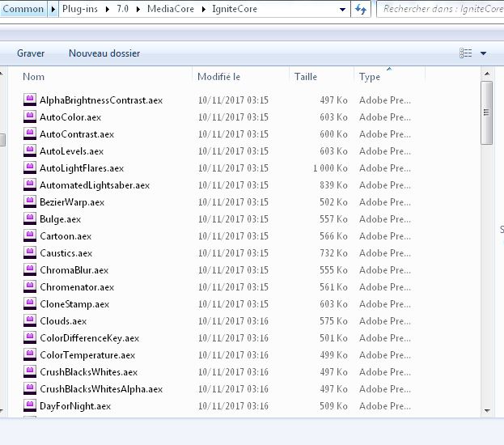Click the Clouds.aex modified date cell
The height and width of the screenshot is (445, 504).
233,321
